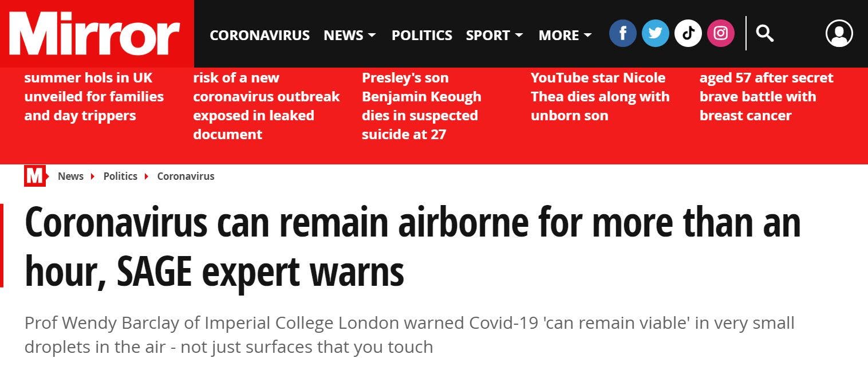Screen dimensions: 868x366
Task: Expand the NEWS dropdown menu
Action: [349, 36]
